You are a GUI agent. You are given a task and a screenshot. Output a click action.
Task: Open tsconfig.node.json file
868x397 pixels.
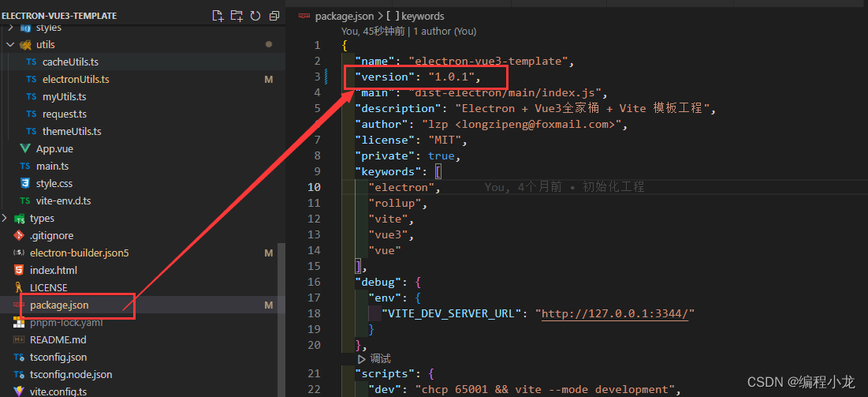point(71,374)
